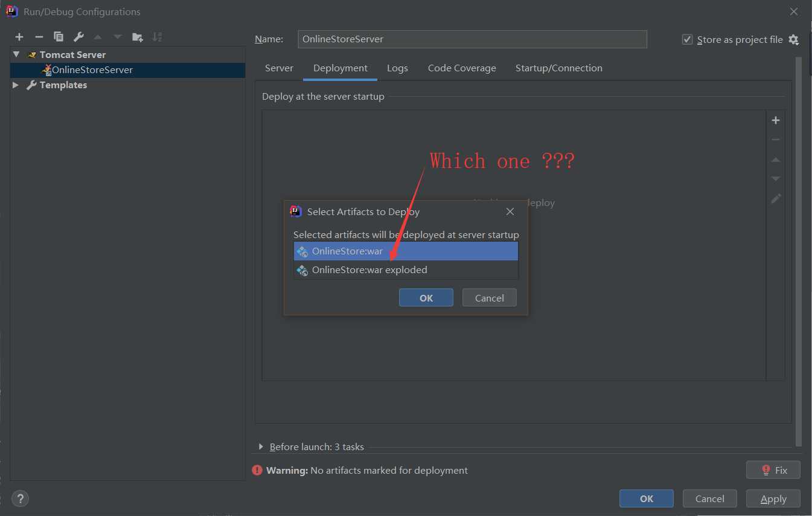
Task: Click Cancel in Run/Debug Configurations window
Action: pyautogui.click(x=710, y=498)
